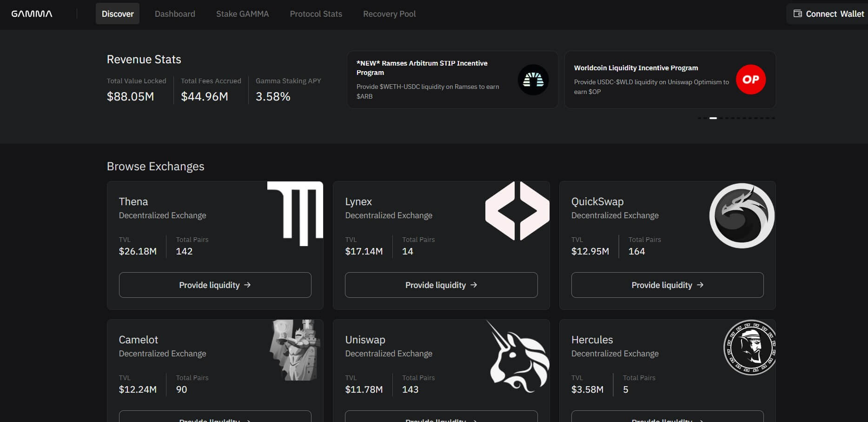Click the wallet icon beside Connect Wallet
Viewport: 868px width, 422px height.
coord(798,13)
